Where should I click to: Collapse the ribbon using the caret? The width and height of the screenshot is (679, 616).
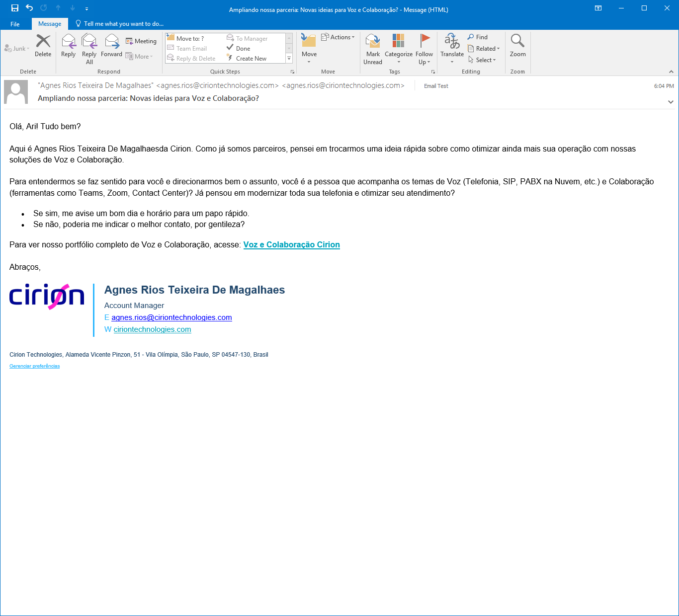tap(671, 72)
